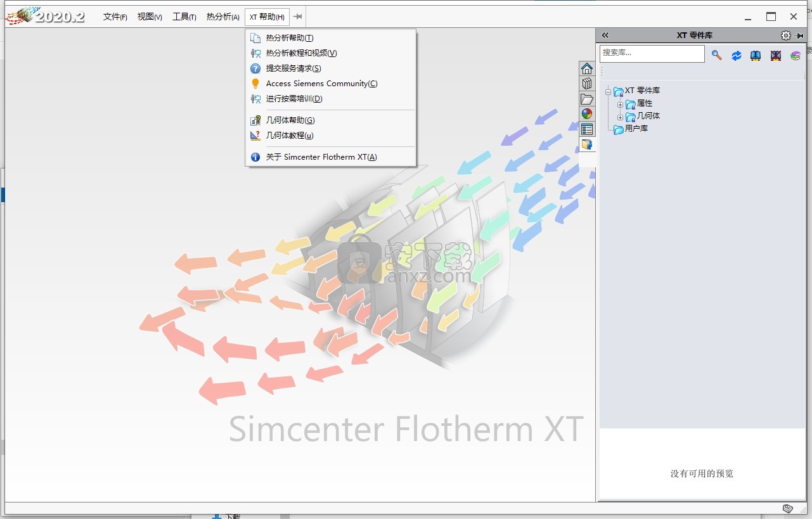Click the 提交服务请求 question-mark icon
The image size is (812, 519).
tap(255, 68)
